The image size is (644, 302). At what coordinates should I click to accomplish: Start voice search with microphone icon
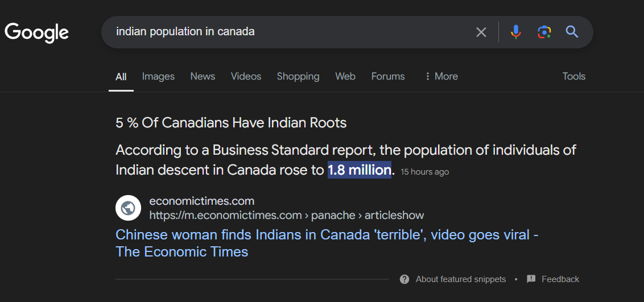(516, 32)
